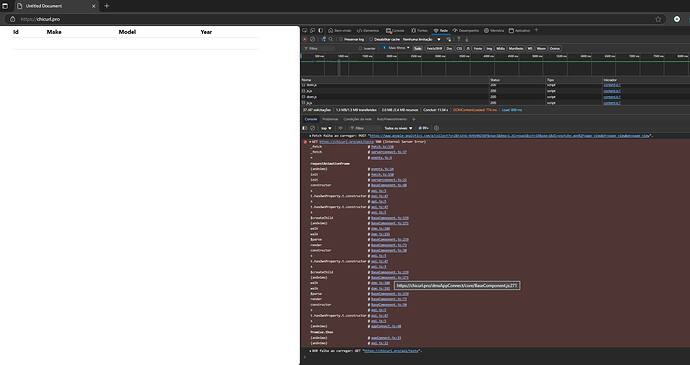Click the plus icon for more DevTools tools

536,30
